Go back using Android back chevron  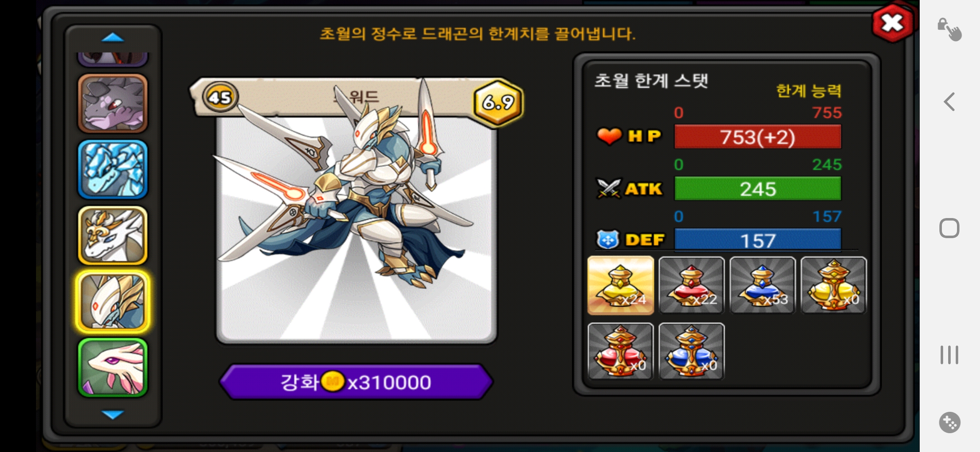point(949,102)
